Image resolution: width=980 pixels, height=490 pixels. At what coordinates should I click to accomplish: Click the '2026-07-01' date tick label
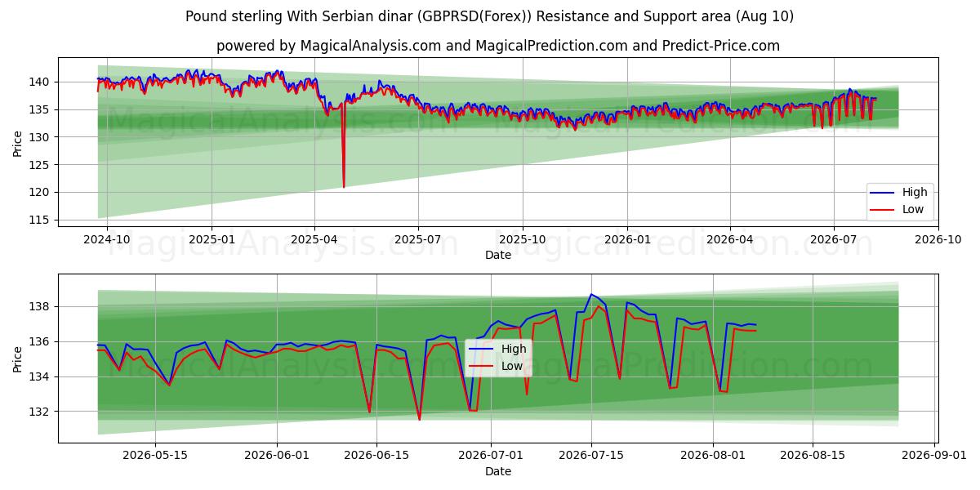pyautogui.click(x=491, y=457)
